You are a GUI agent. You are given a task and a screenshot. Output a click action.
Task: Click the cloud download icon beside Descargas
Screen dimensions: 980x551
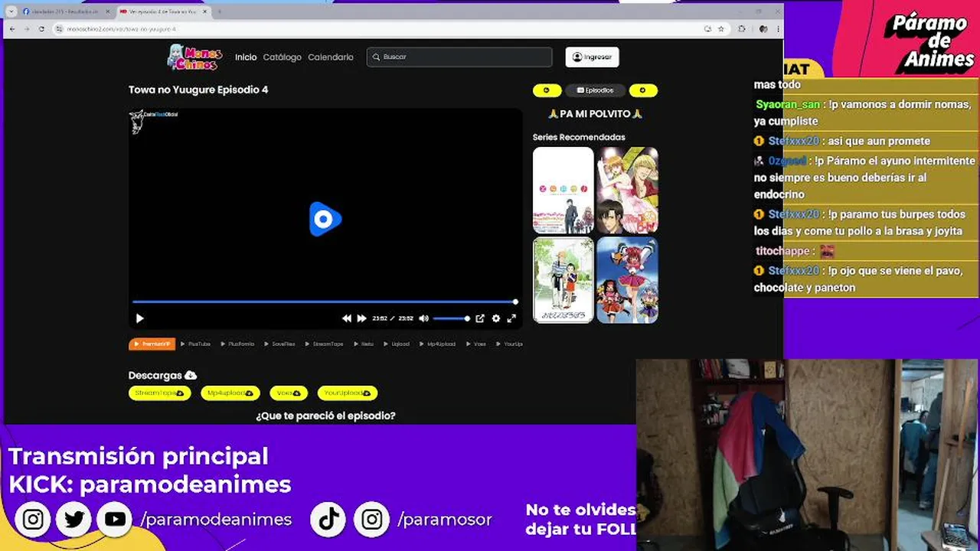[x=191, y=376]
